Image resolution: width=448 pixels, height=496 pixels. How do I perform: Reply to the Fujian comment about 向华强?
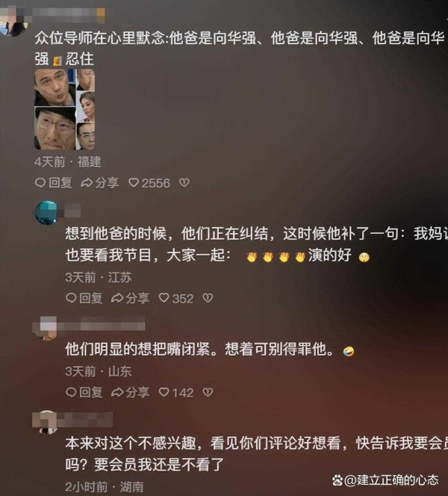coord(53,182)
